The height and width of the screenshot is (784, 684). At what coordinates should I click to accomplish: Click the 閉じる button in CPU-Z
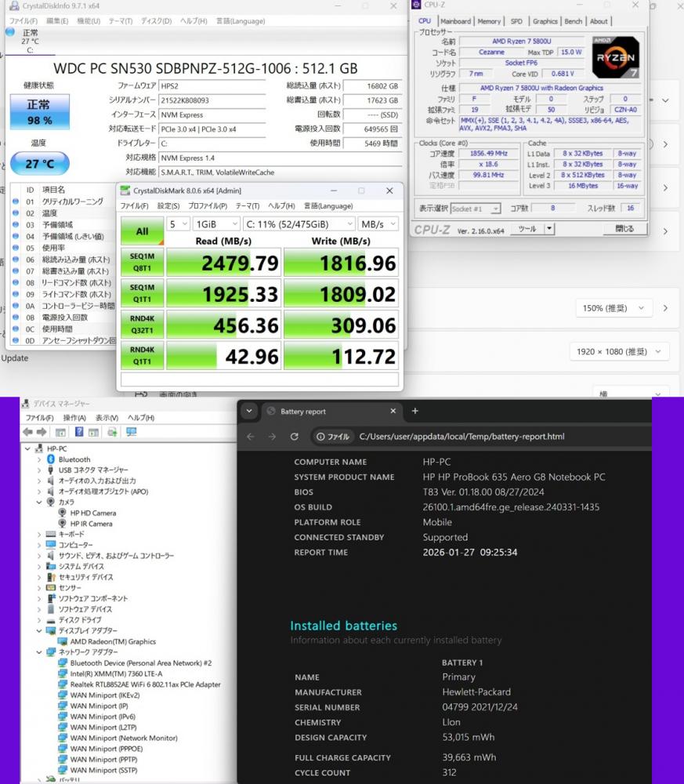tap(624, 228)
